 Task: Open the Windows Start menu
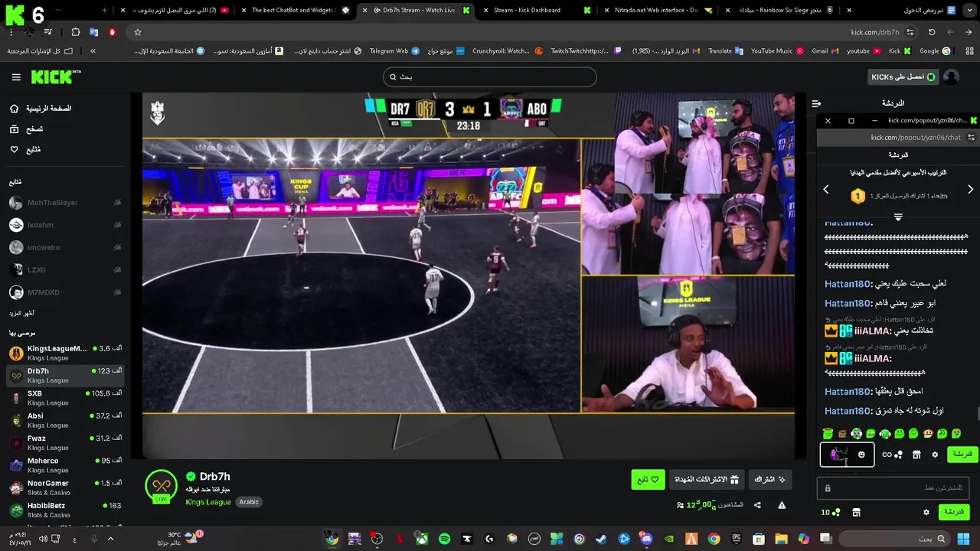[963, 539]
